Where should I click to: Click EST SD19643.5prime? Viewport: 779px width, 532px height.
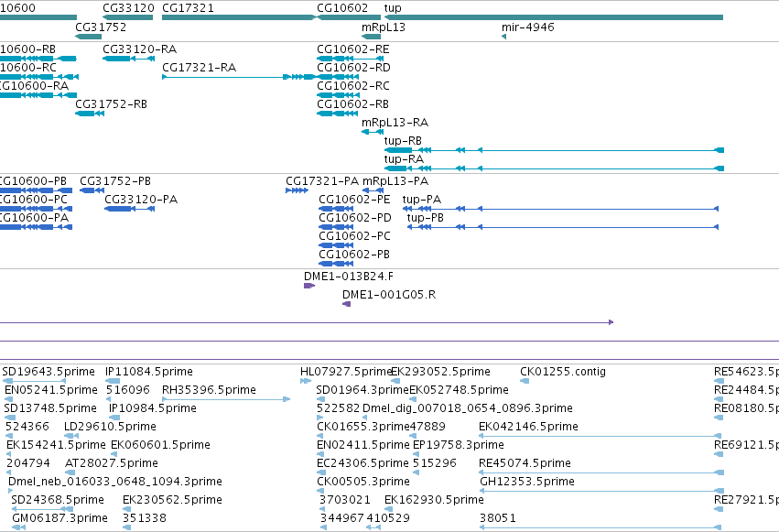pos(49,372)
